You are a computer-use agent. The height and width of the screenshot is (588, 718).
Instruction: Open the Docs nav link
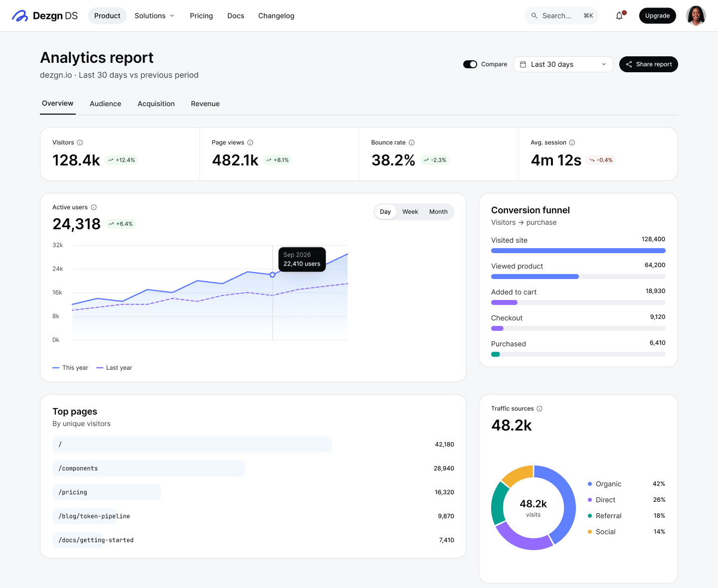[x=236, y=16]
